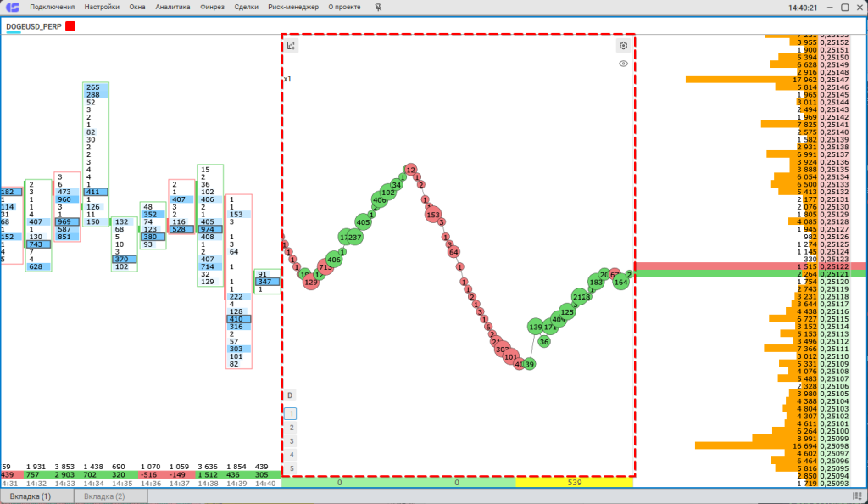The image size is (868, 504).
Task: Click the green 36 trade bubble
Action: tap(544, 342)
